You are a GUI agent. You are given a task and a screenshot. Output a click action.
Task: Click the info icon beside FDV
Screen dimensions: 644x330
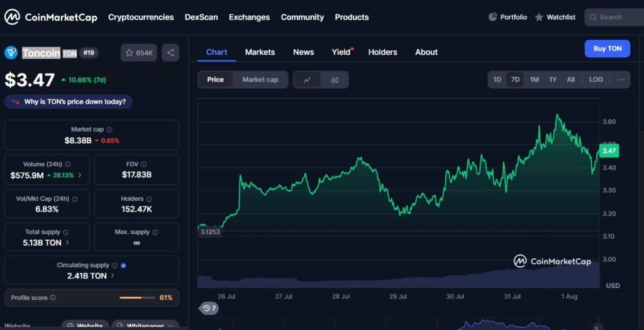[x=144, y=164]
